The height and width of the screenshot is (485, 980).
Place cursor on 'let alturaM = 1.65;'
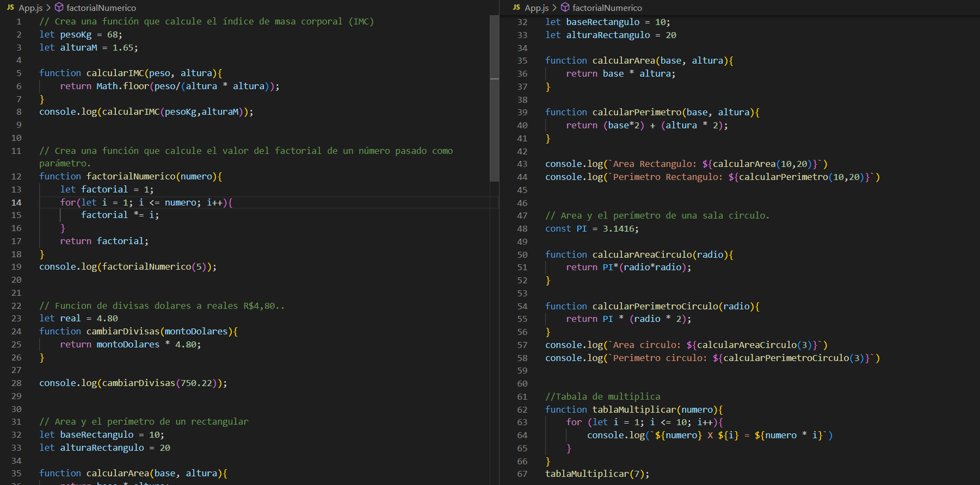(89, 48)
